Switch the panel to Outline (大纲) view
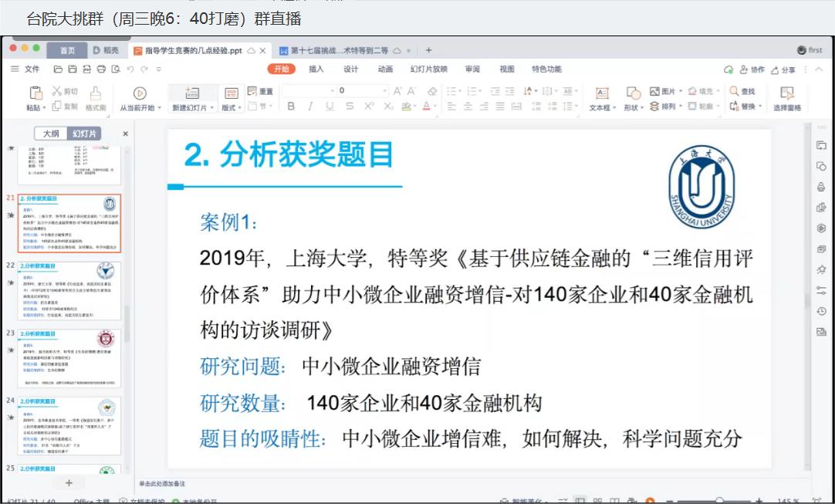Screen dimensions: 835x504 [x=51, y=134]
